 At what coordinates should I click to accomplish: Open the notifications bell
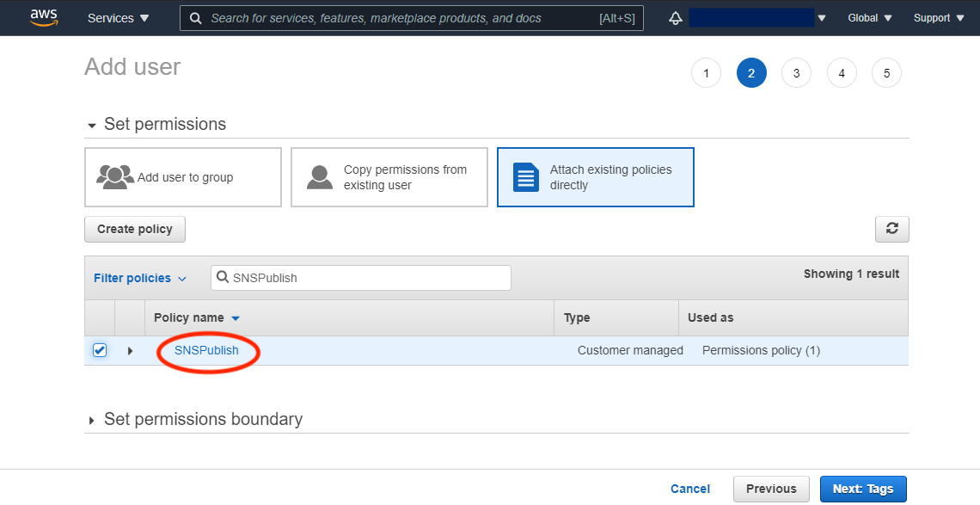(x=675, y=17)
